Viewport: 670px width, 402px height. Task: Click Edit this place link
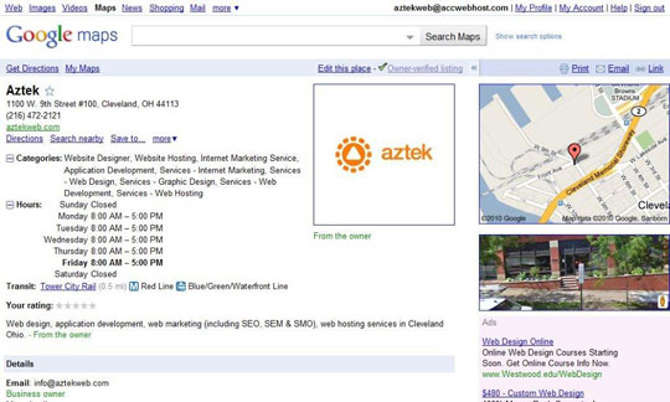344,68
